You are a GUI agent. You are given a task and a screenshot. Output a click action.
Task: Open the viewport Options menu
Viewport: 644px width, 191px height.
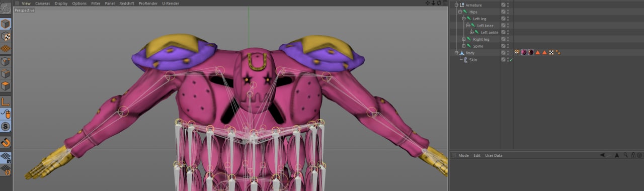click(x=79, y=3)
